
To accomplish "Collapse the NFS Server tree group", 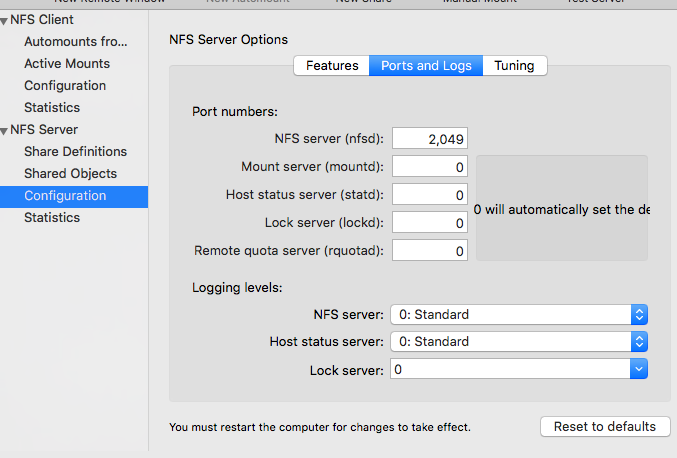I will 4,131.
